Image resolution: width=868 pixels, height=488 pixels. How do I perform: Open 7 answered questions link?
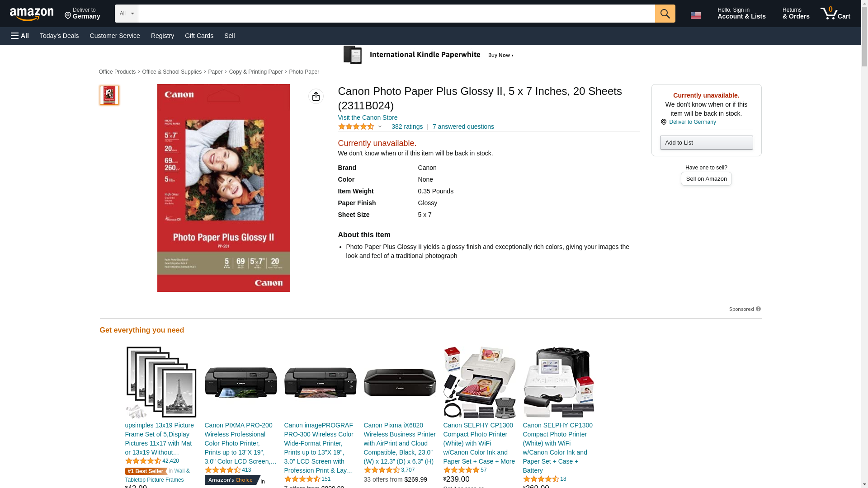pos(463,127)
